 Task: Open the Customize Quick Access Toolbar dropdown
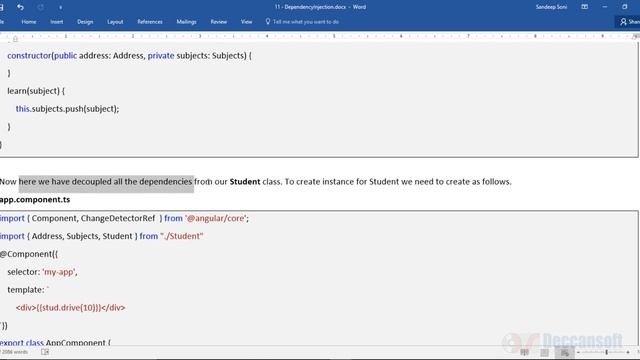click(x=60, y=7)
